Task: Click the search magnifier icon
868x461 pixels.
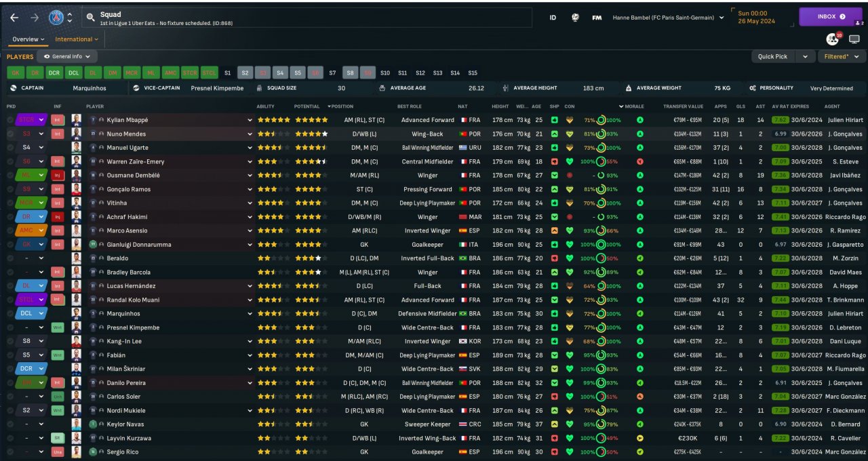Action: click(90, 18)
